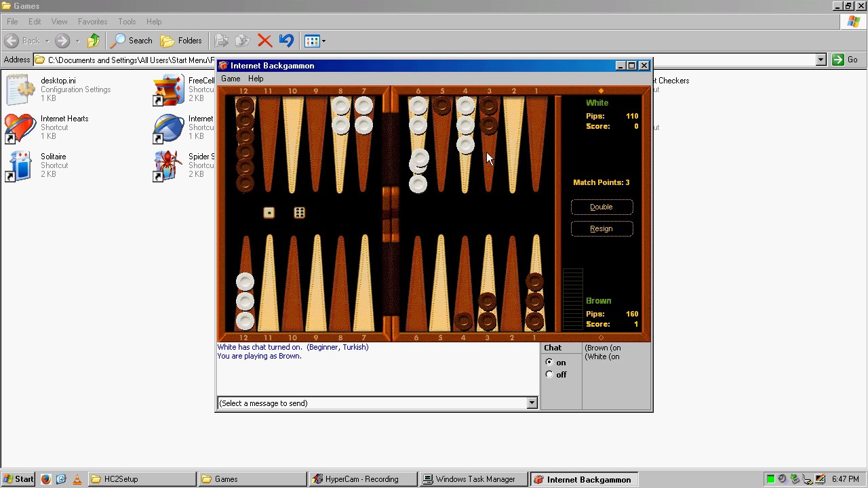The width and height of the screenshot is (868, 488).
Task: Click the Internet Backgammon title bar icon
Action: [x=223, y=66]
